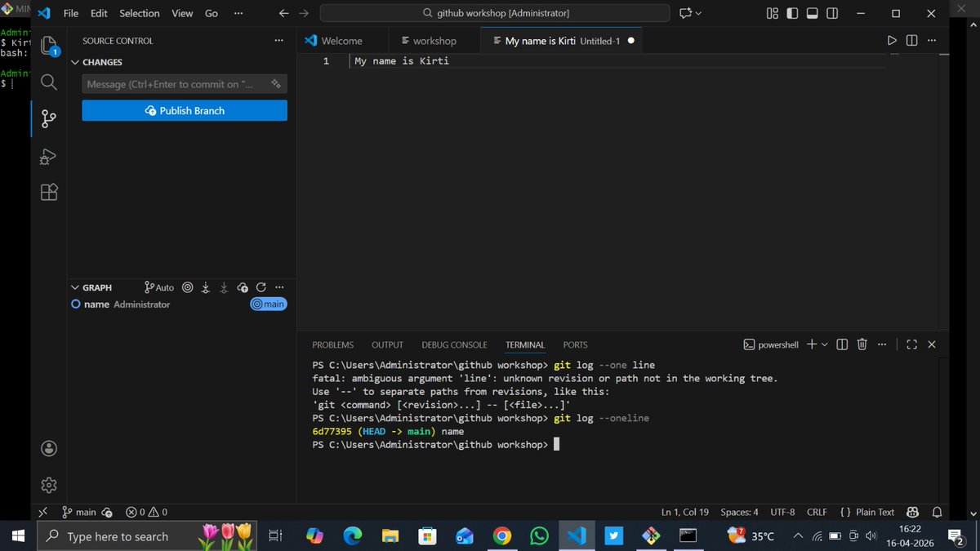This screenshot has height=551, width=980.
Task: Open the Manage gear icon
Action: 49,484
